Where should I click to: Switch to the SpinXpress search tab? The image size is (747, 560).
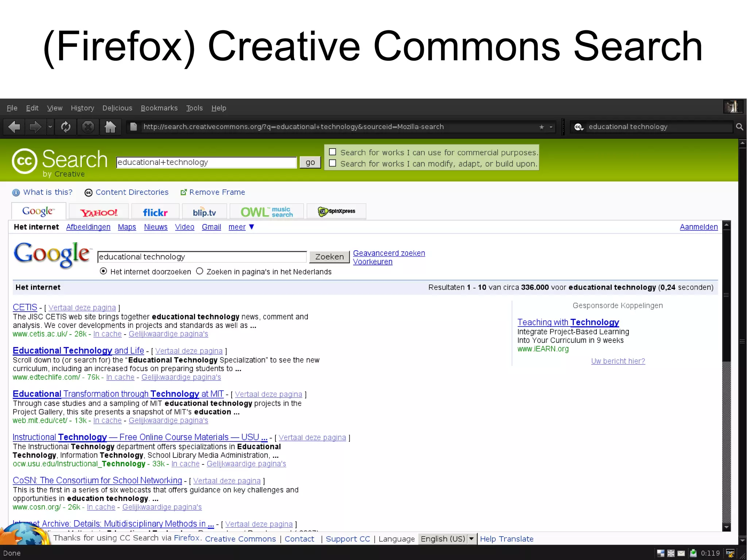(336, 212)
